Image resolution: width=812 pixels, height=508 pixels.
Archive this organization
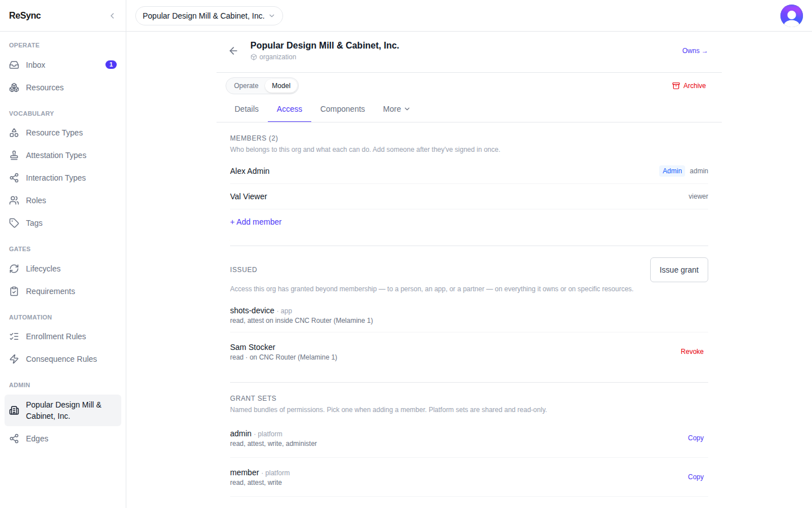click(689, 86)
